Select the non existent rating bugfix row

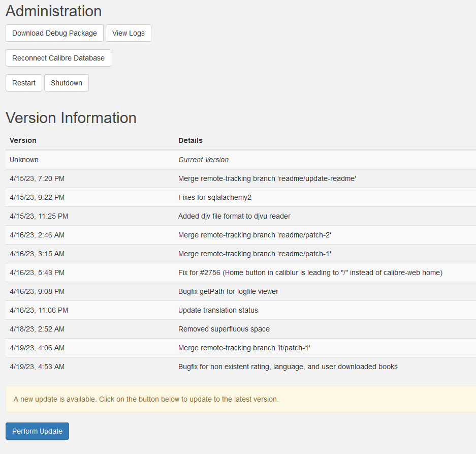click(x=288, y=367)
